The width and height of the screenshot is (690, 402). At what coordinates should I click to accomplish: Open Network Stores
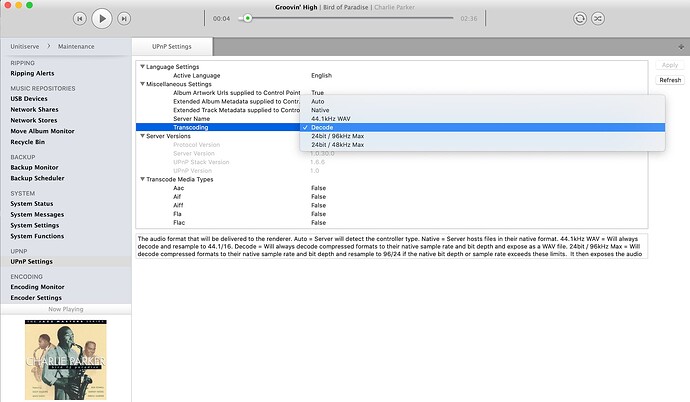(34, 120)
